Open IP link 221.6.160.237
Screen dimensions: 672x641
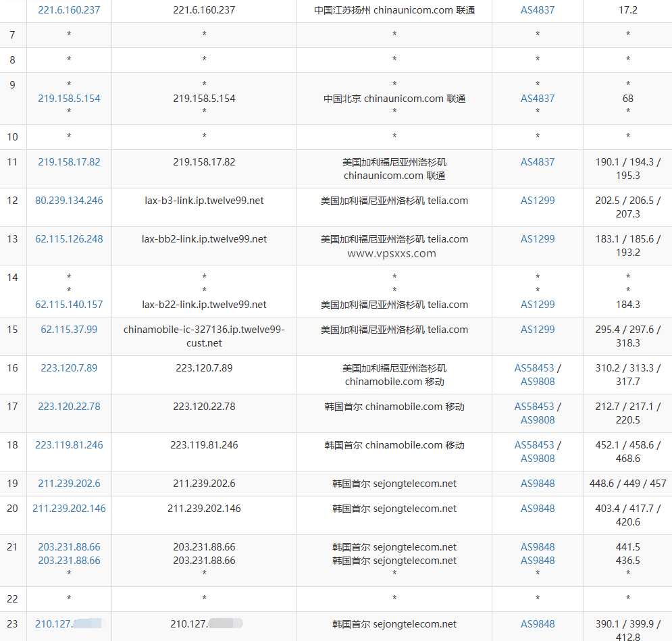pyautogui.click(x=69, y=10)
